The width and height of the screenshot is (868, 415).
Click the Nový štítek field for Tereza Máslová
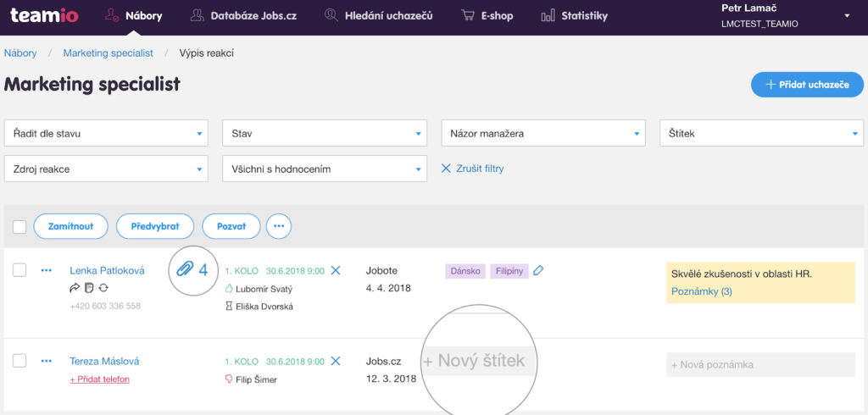pyautogui.click(x=480, y=361)
